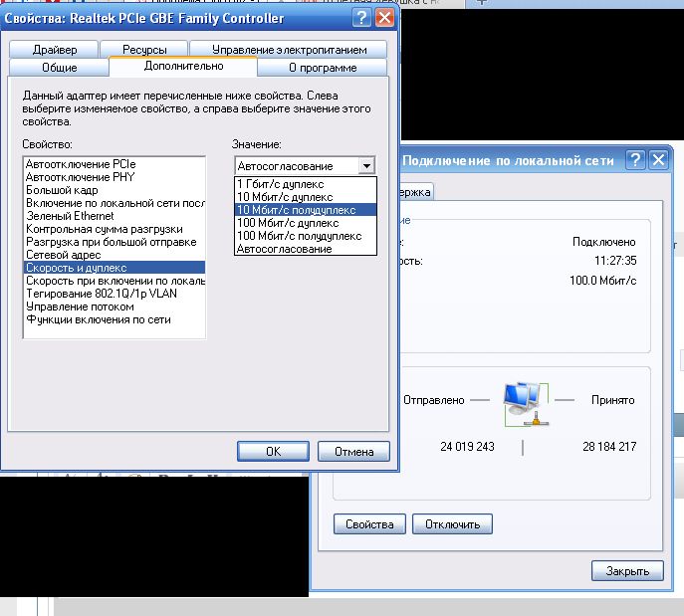This screenshot has height=616, width=684.
Task: Select Скорость при включении по локальной property
Action: [114, 281]
